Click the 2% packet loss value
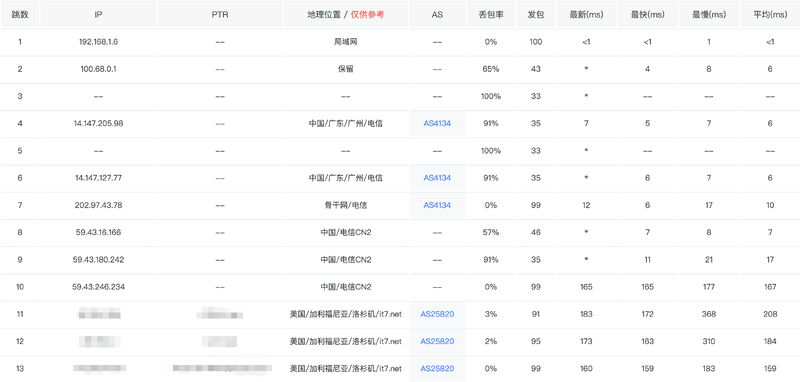The width and height of the screenshot is (800, 382). pyautogui.click(x=491, y=341)
